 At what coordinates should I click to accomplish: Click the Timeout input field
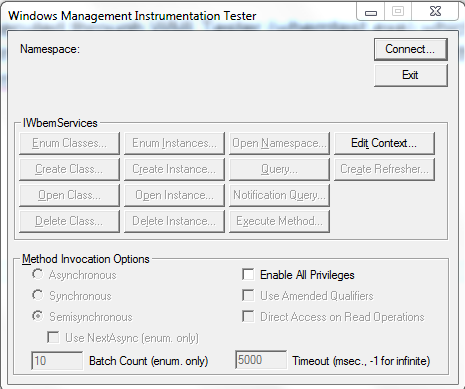click(261, 360)
